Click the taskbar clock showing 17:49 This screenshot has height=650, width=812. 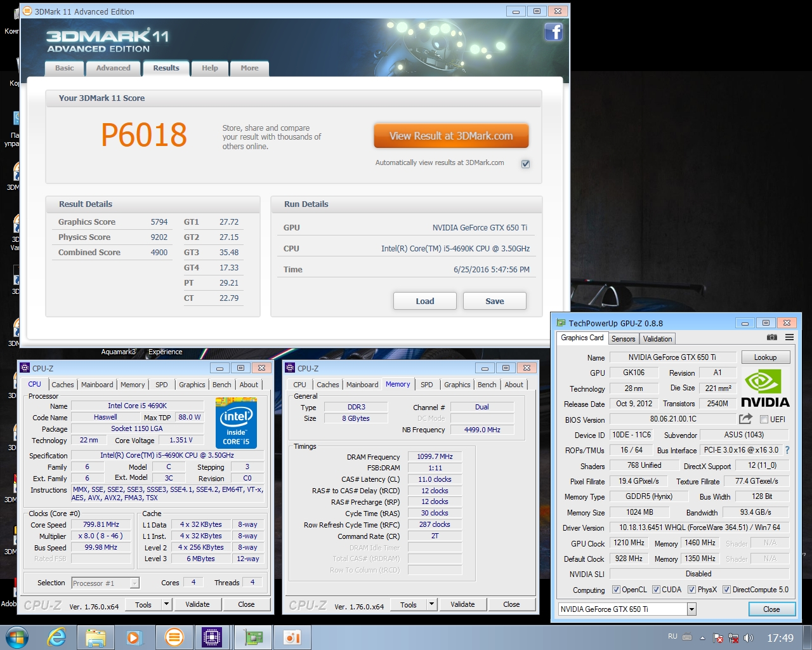(x=780, y=638)
